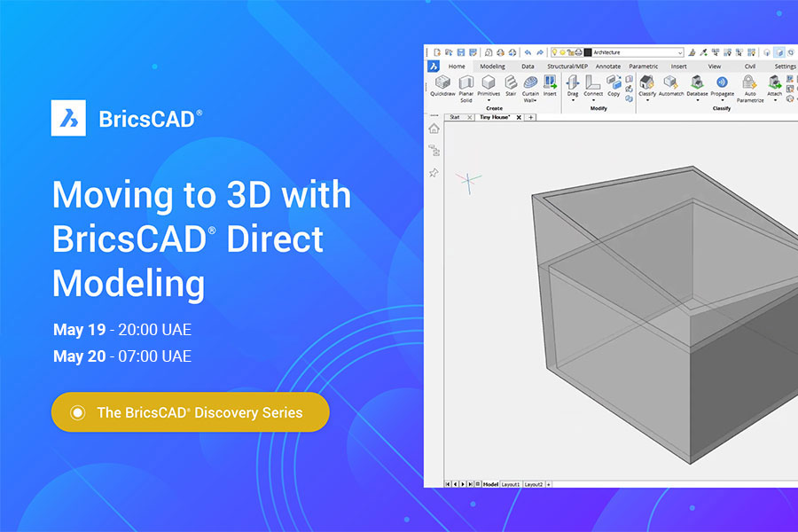This screenshot has width=798, height=532.
Task: Select the Quickdraw tool
Action: (x=442, y=85)
